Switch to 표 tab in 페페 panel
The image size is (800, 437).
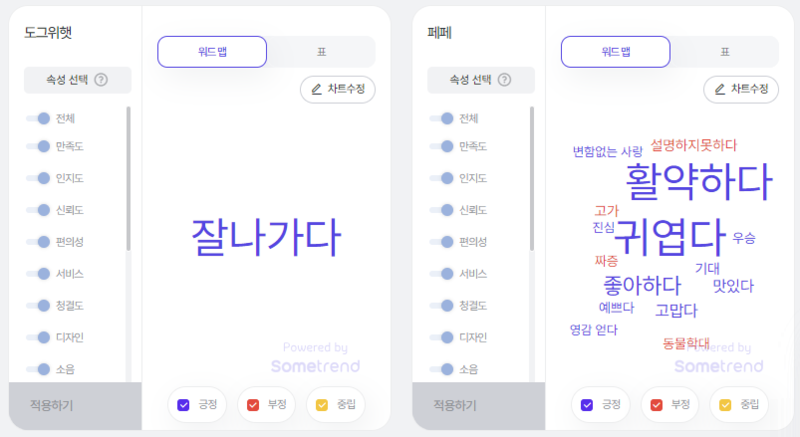(x=725, y=52)
